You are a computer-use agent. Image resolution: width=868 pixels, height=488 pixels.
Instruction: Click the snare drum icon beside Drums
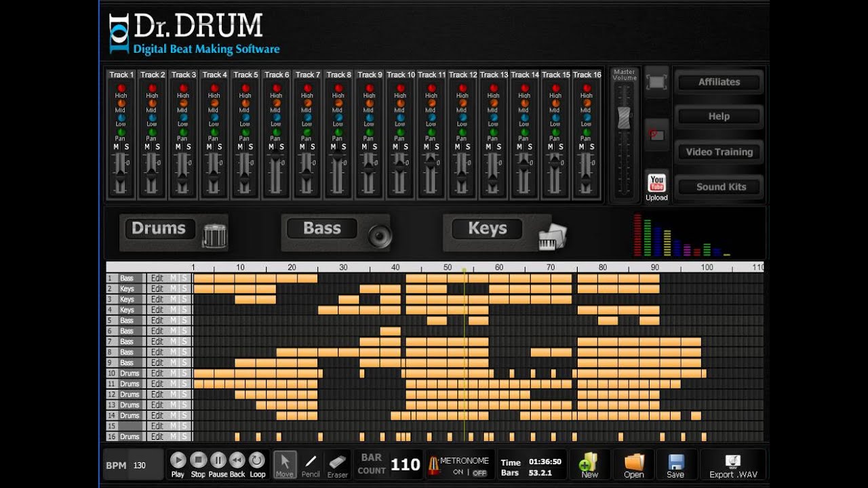tap(214, 236)
